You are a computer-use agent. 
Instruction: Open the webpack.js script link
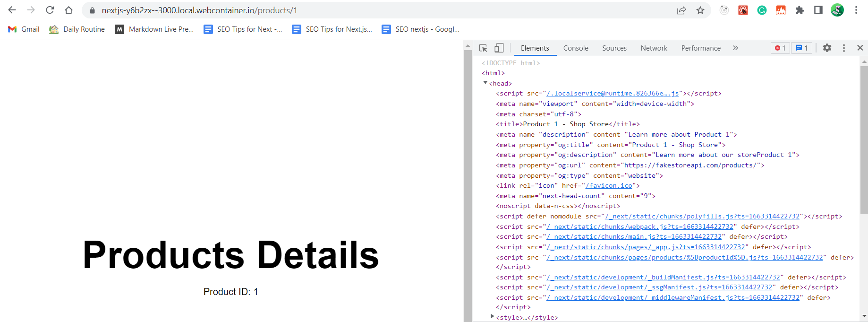click(x=640, y=227)
